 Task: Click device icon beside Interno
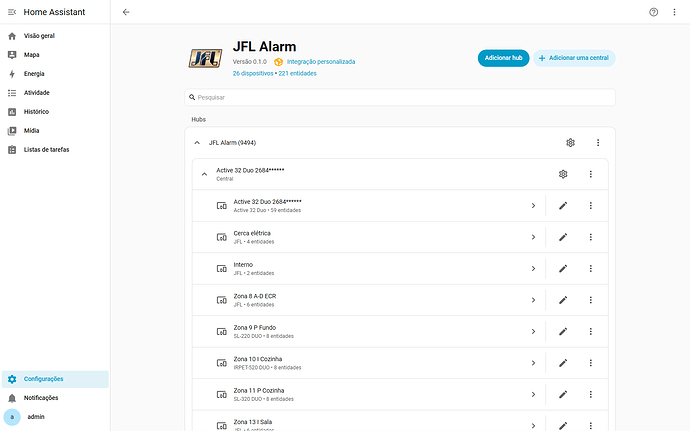tap(221, 269)
